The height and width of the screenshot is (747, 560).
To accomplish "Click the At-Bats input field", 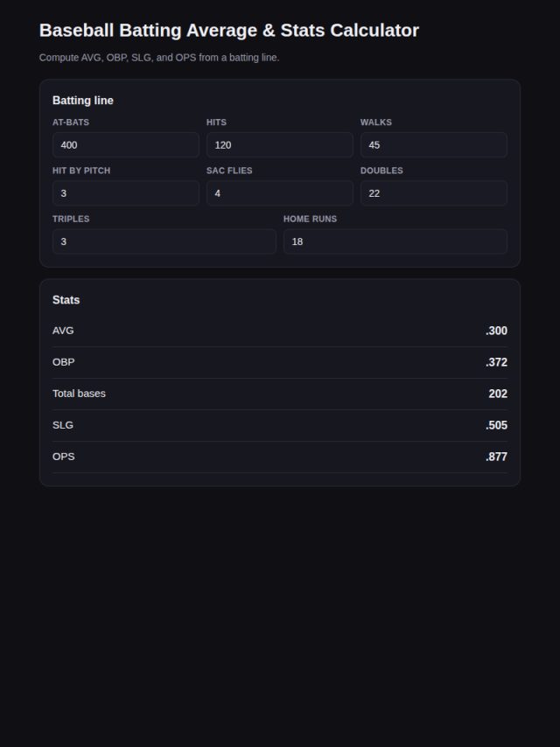I will [x=126, y=145].
